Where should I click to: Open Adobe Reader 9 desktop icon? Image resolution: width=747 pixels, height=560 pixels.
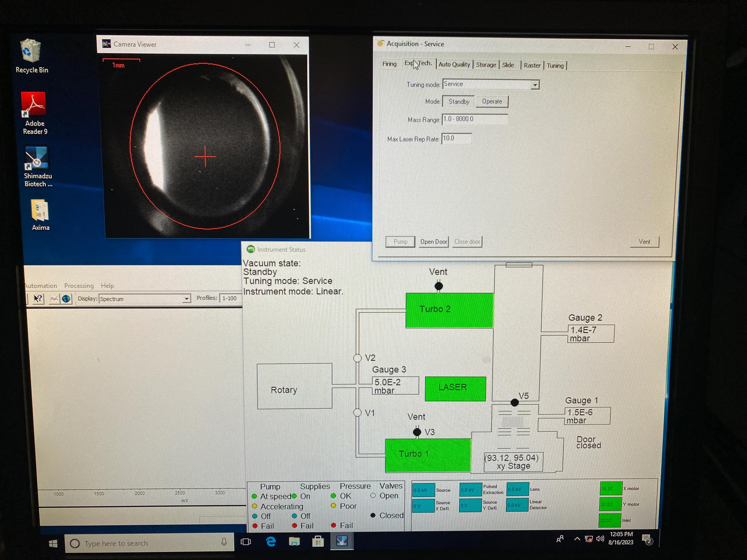click(x=33, y=104)
